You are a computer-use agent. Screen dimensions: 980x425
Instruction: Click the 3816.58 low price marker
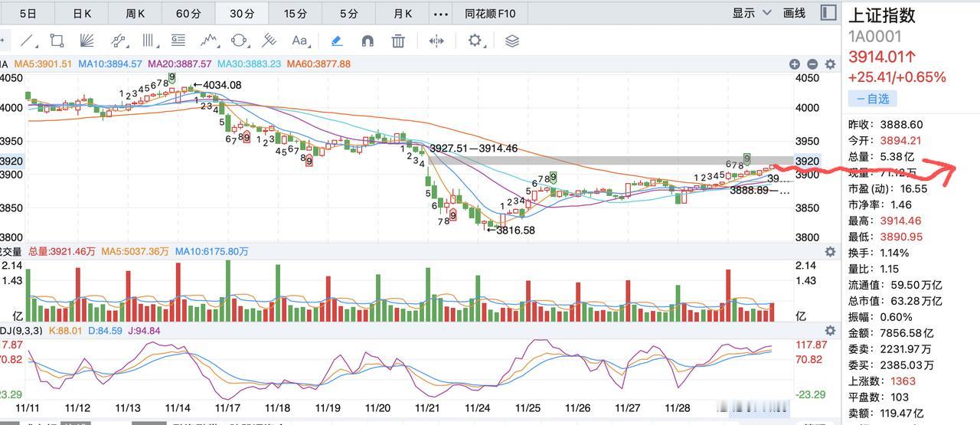point(511,230)
